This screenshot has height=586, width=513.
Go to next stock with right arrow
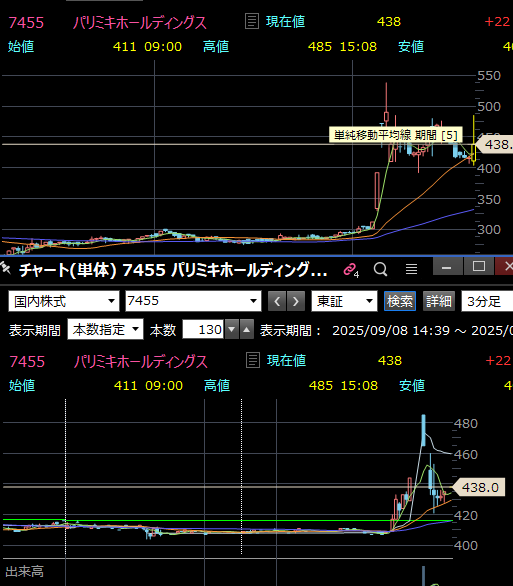pos(296,301)
